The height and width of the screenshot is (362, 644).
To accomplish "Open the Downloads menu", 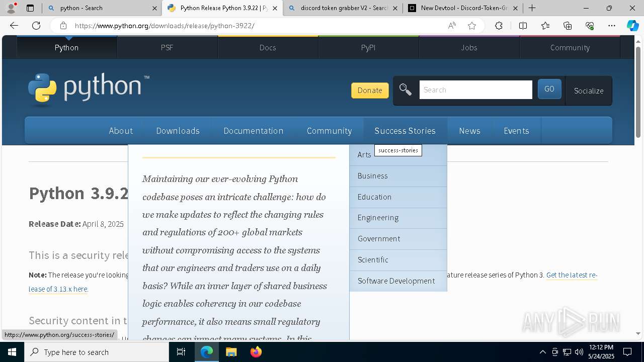I will coord(178,131).
